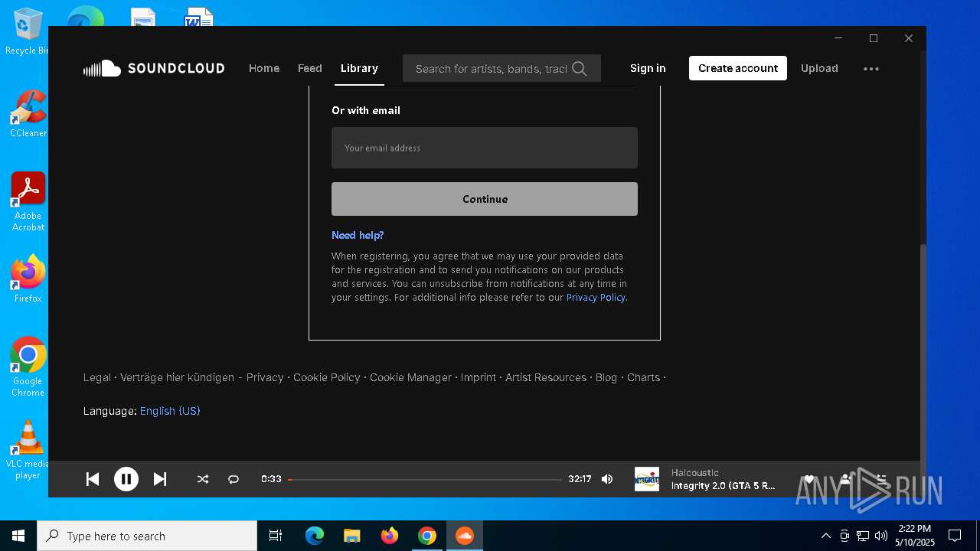
Task: Open system volume tray icon
Action: tap(881, 536)
